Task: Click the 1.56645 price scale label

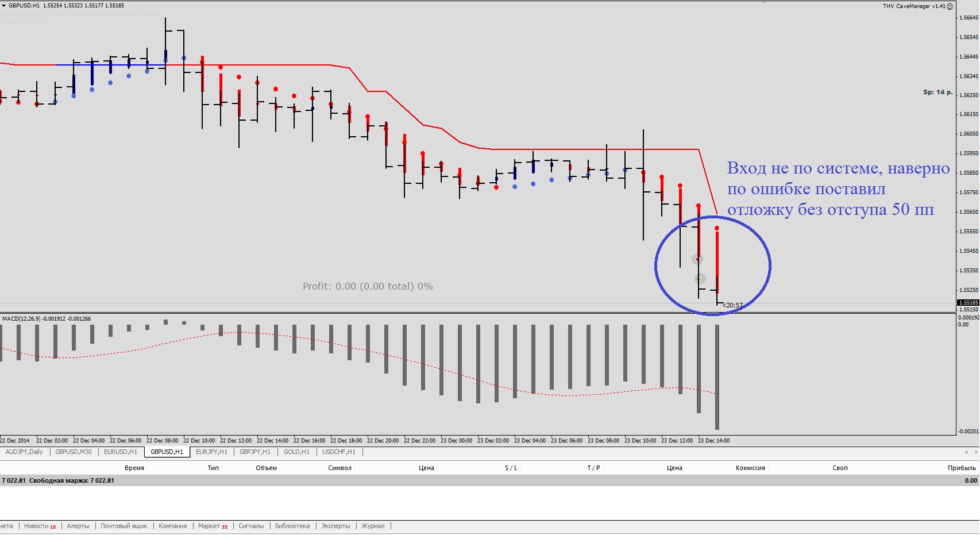Action: 969,17
